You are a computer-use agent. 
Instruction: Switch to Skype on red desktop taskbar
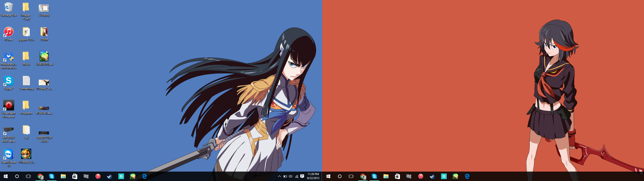pos(374,176)
